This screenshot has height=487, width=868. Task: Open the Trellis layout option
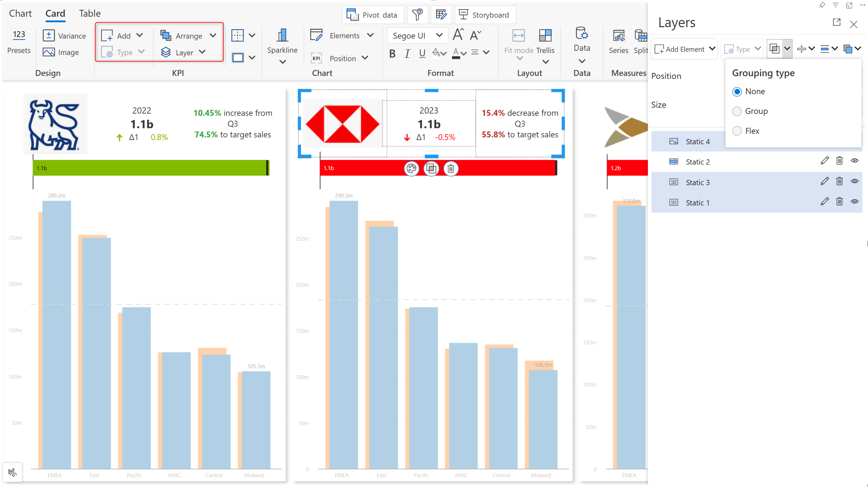(545, 46)
